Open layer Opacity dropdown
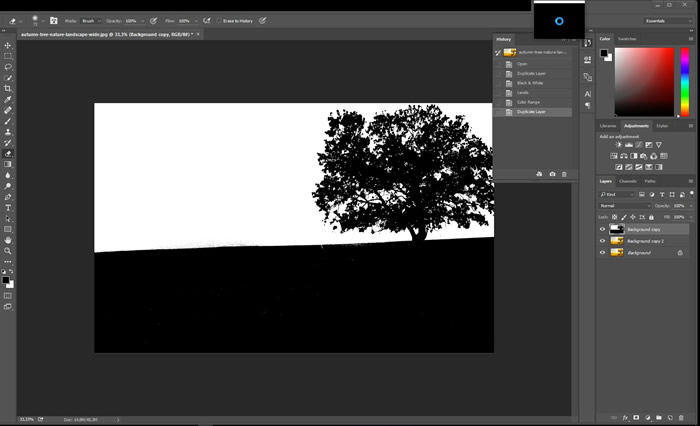700x426 pixels. pyautogui.click(x=691, y=205)
